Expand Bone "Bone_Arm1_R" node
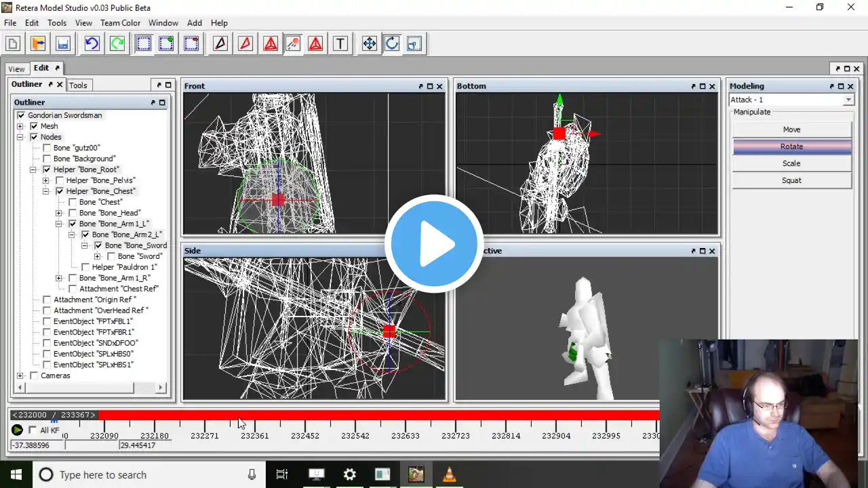Viewport: 868px width, 488px height. coord(58,278)
